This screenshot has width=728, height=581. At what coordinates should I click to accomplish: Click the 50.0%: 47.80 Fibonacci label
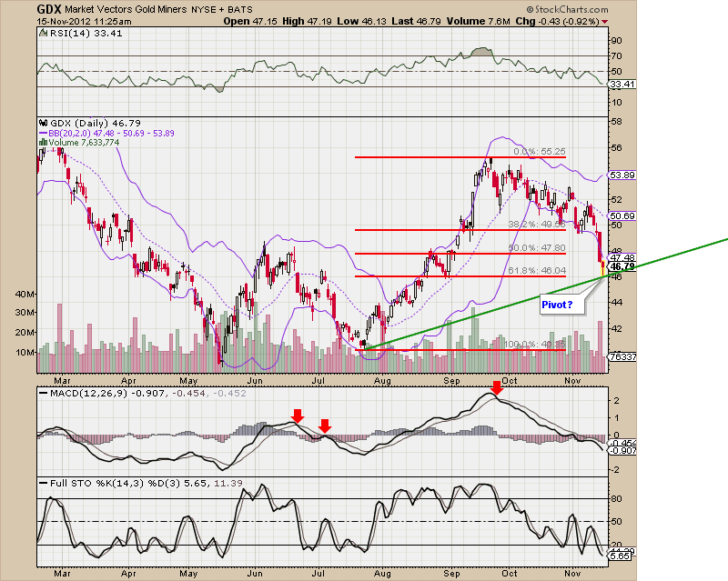coord(537,248)
